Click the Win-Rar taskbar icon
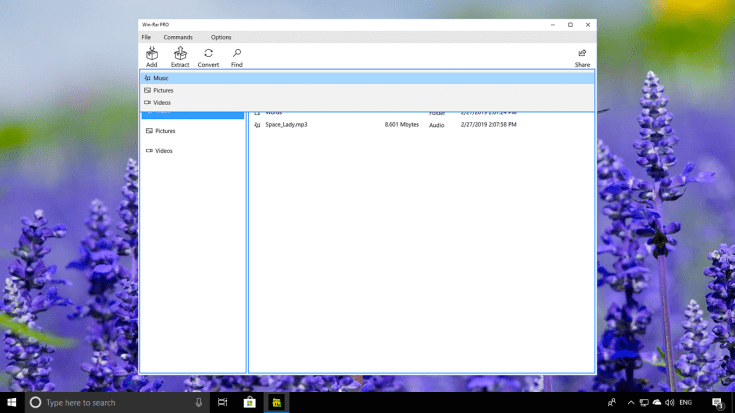 tap(277, 402)
